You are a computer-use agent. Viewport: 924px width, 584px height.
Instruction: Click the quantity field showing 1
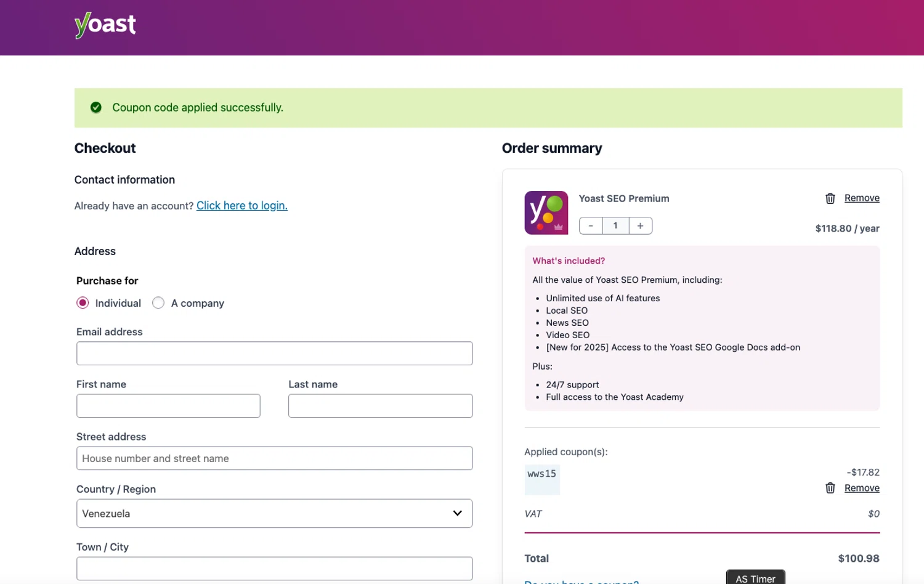pyautogui.click(x=615, y=225)
